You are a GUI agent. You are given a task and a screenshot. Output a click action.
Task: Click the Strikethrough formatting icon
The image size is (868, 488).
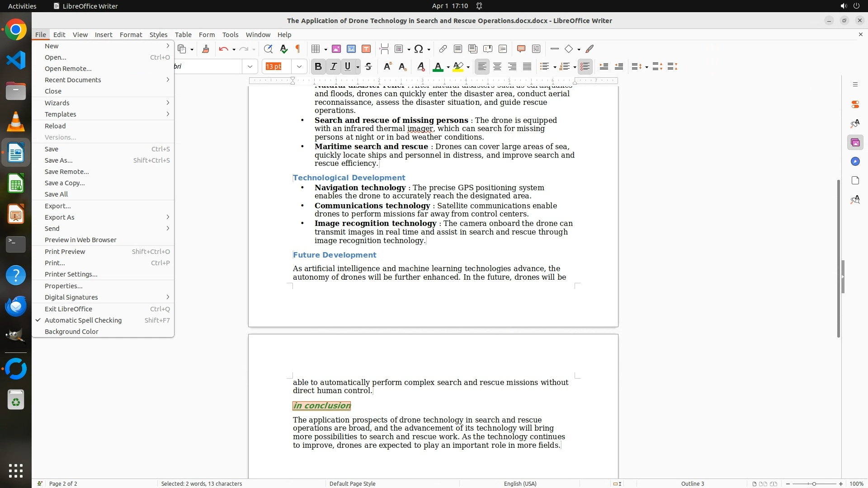pyautogui.click(x=368, y=66)
